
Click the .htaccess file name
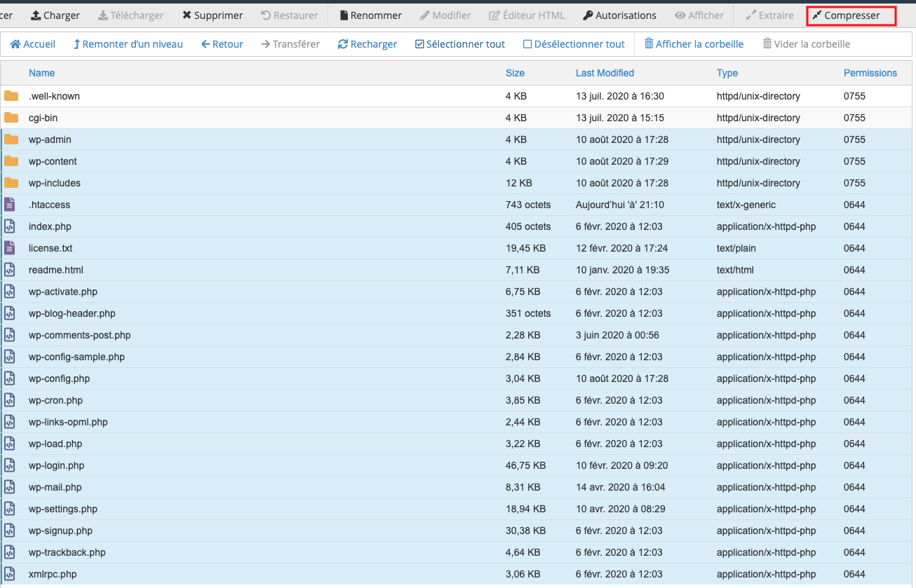click(x=49, y=205)
